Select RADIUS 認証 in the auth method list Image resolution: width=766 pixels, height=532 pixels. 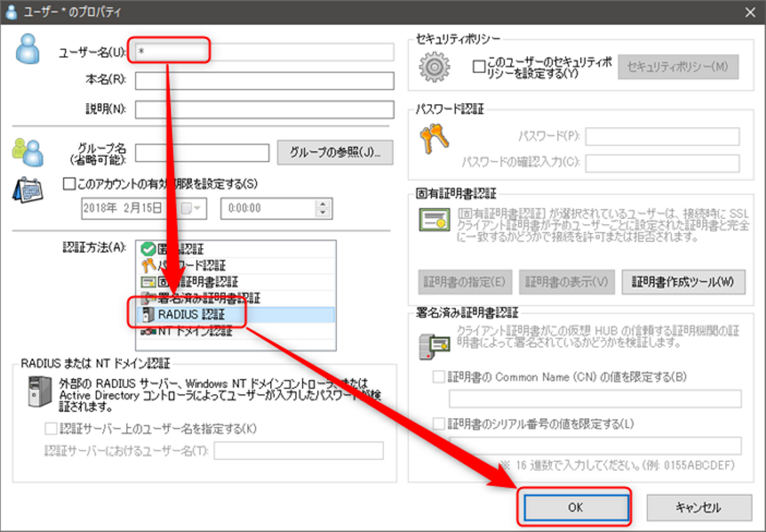coord(236,315)
